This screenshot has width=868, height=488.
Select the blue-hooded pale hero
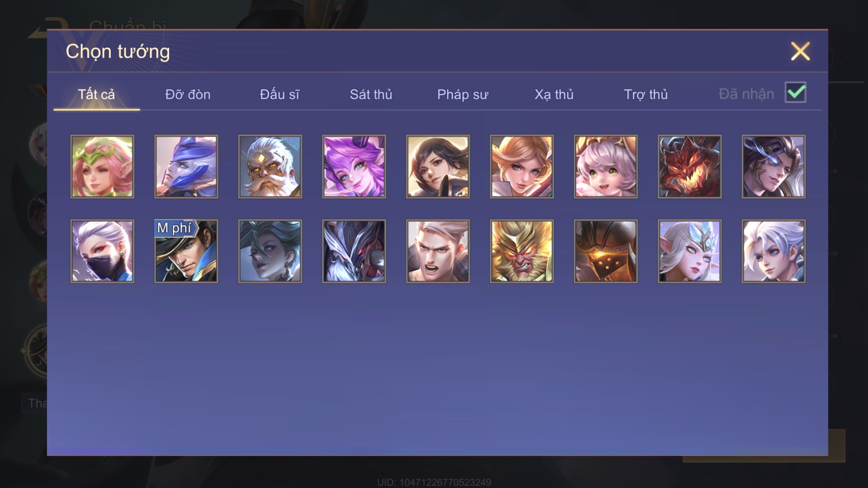tap(186, 167)
